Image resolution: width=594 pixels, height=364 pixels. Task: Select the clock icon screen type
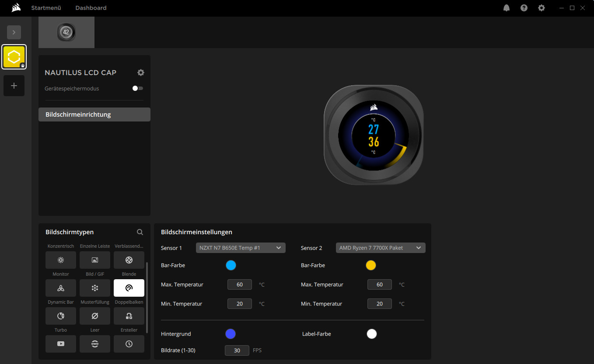click(129, 344)
